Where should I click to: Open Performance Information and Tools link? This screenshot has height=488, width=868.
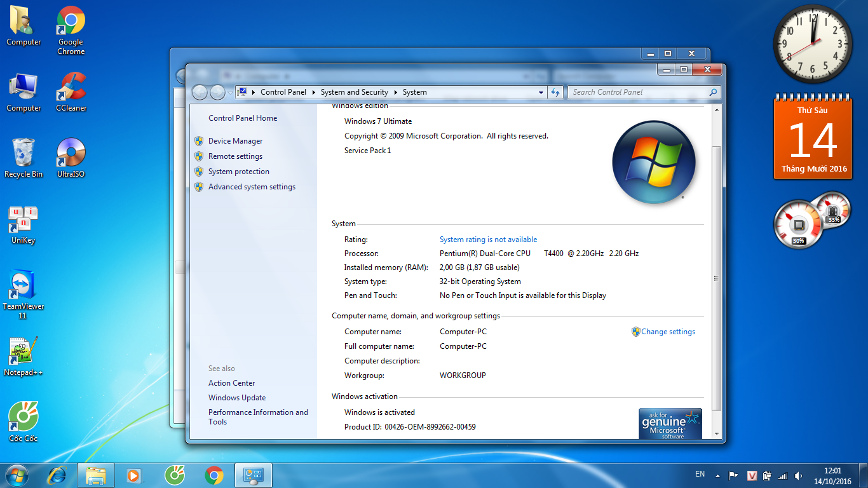point(258,417)
